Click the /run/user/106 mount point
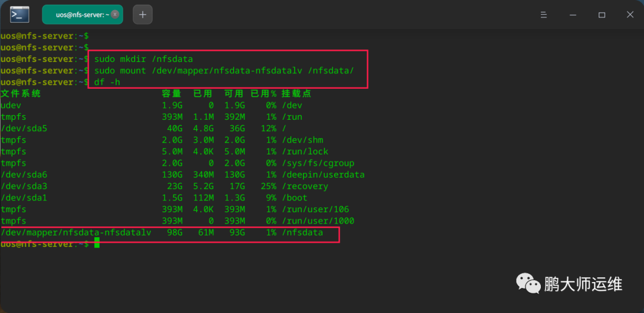Image resolution: width=644 pixels, height=313 pixels. (315, 209)
